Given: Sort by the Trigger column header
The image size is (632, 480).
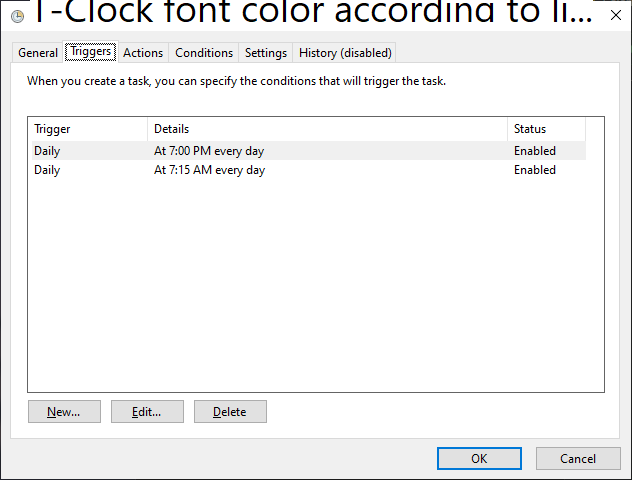Looking at the screenshot, I should [90, 129].
